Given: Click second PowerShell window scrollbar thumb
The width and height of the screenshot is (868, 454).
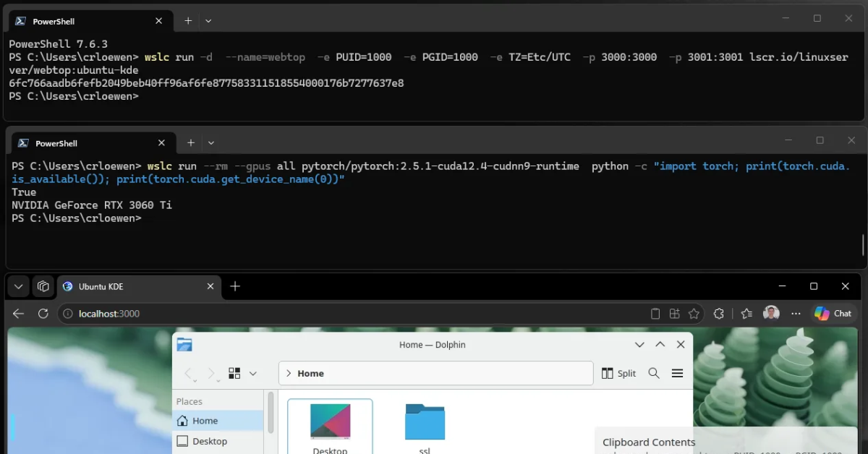Looking at the screenshot, I should pyautogui.click(x=863, y=245).
